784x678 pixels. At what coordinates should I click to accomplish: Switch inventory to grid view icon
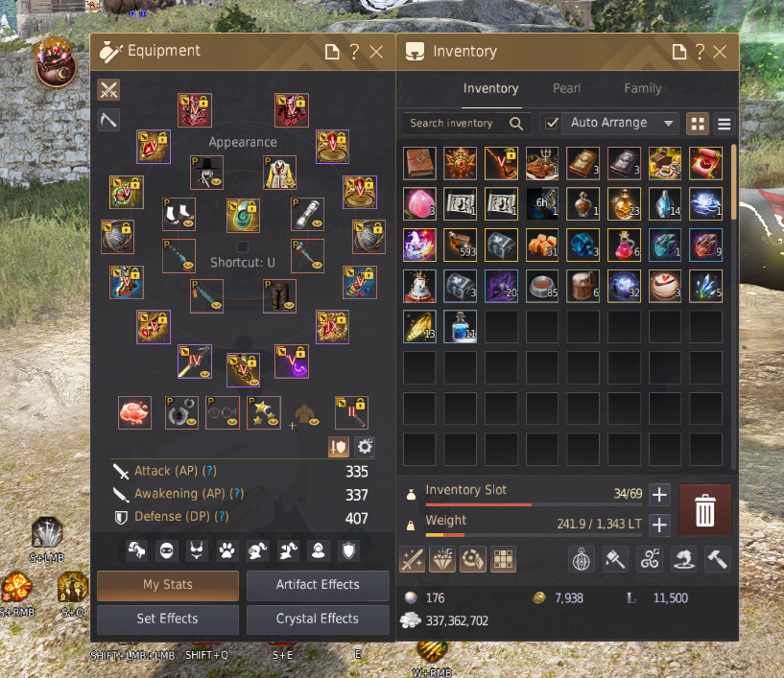click(x=698, y=124)
